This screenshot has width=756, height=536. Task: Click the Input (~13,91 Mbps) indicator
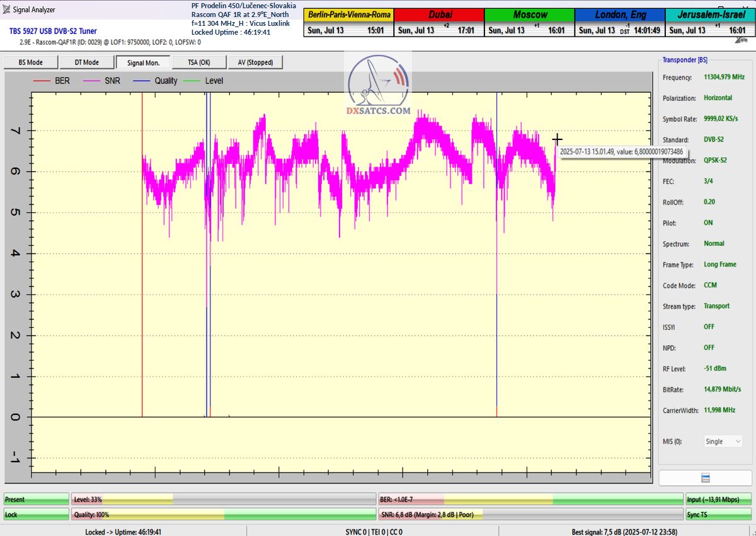tap(717, 499)
